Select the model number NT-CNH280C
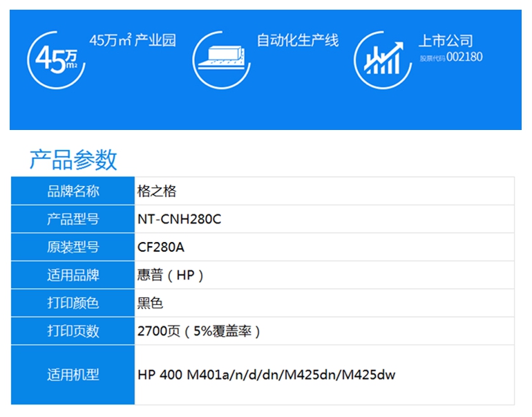532x417 pixels. [x=179, y=219]
